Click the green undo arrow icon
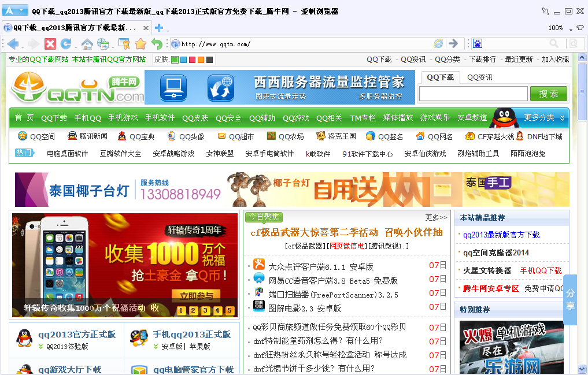588x375 pixels. coord(157,44)
